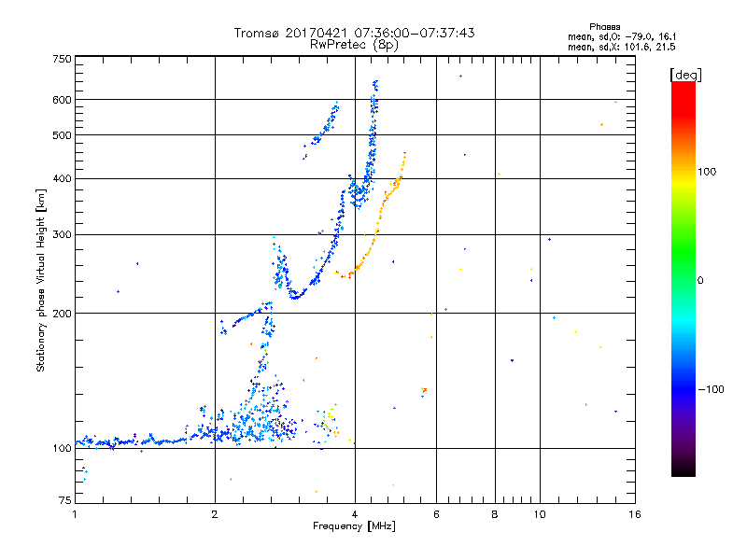This screenshot has height=560, width=747.
Task: Click the y-axis tick label '300'
Action: (62, 235)
